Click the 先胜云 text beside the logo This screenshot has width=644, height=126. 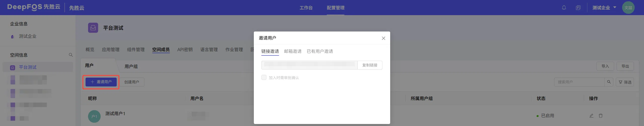[76, 8]
